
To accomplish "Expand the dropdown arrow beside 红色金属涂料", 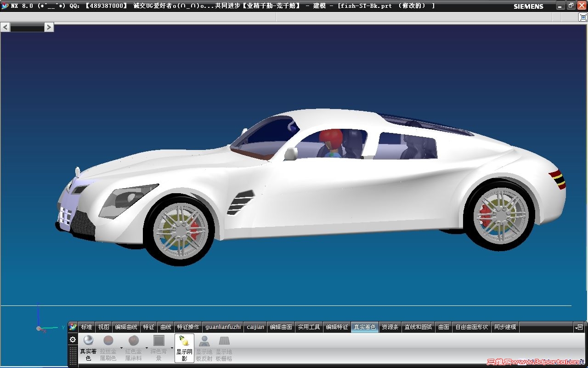I will pyautogui.click(x=147, y=348).
